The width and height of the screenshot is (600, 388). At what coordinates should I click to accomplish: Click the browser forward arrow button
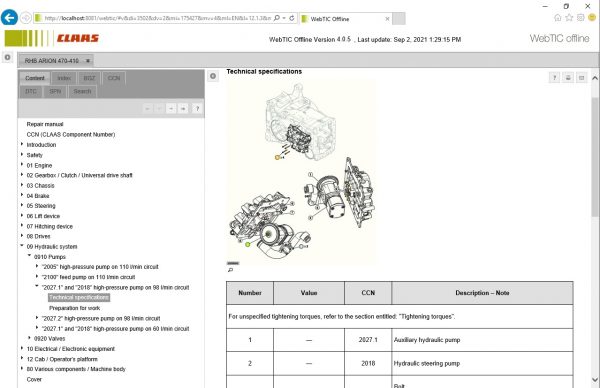pyautogui.click(x=25, y=18)
